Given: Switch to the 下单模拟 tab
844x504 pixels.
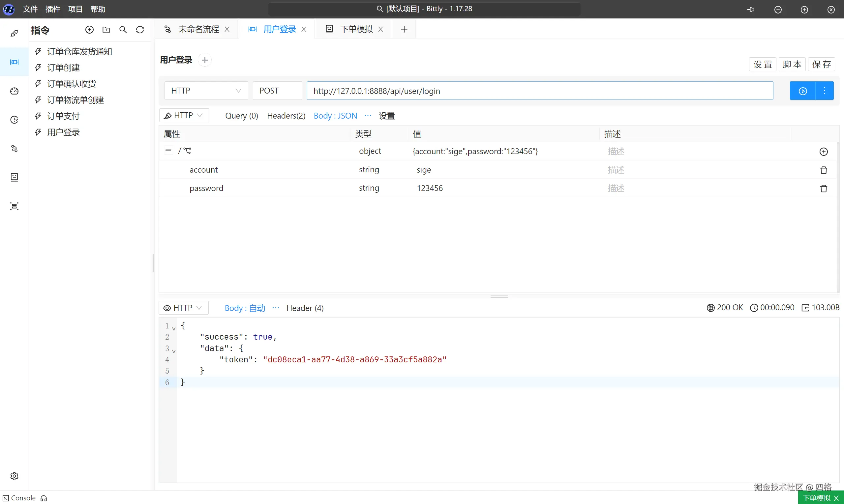Looking at the screenshot, I should pos(356,29).
